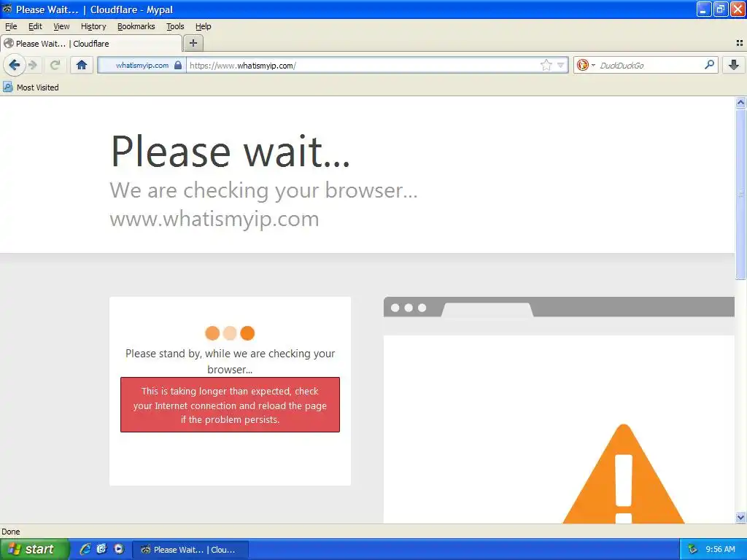Click the 9:56 AM taskbar clock
Viewport: 747px width, 560px height.
(x=720, y=549)
